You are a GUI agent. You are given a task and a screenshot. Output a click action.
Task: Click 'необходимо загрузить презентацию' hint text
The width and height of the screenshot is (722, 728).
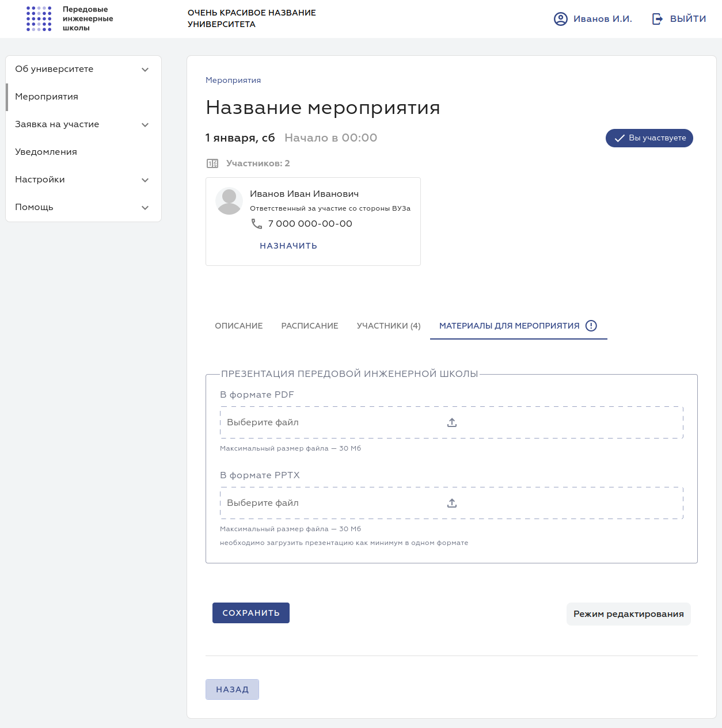click(344, 543)
